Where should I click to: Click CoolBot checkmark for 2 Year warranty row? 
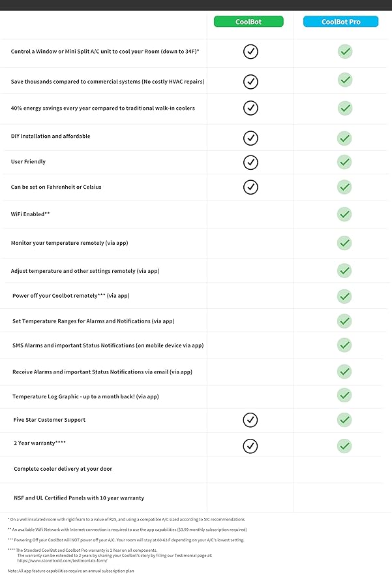[250, 446]
